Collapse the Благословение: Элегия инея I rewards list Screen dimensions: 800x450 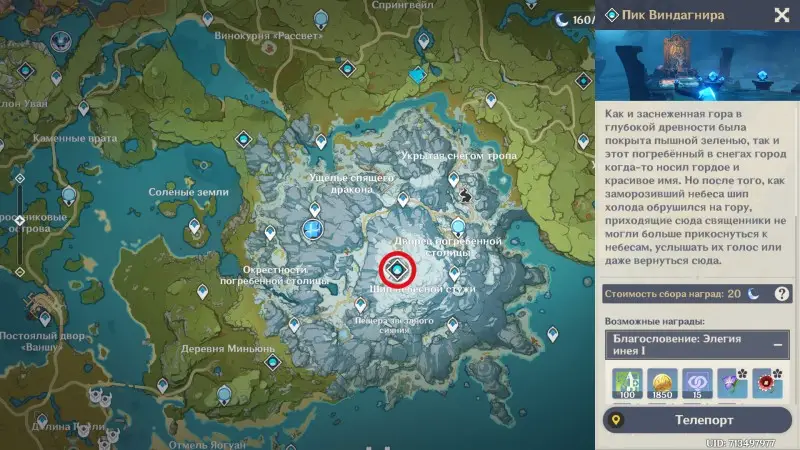(x=778, y=345)
